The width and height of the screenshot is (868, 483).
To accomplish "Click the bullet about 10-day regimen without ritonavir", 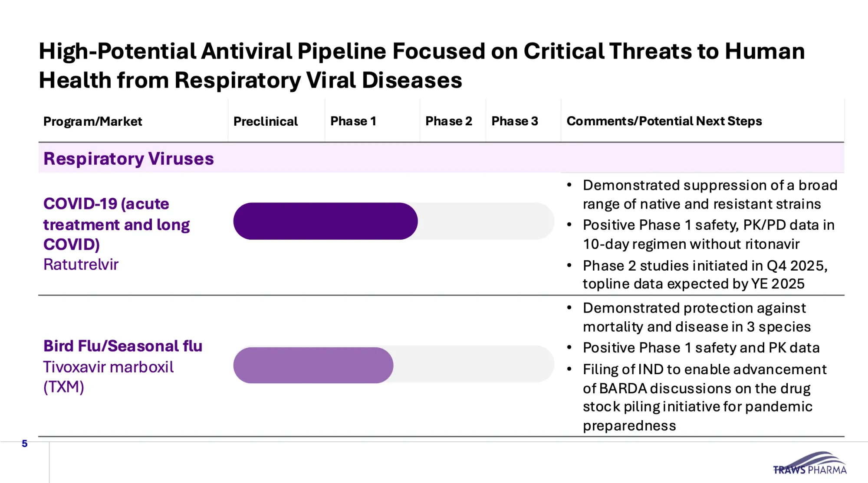I will click(x=708, y=234).
